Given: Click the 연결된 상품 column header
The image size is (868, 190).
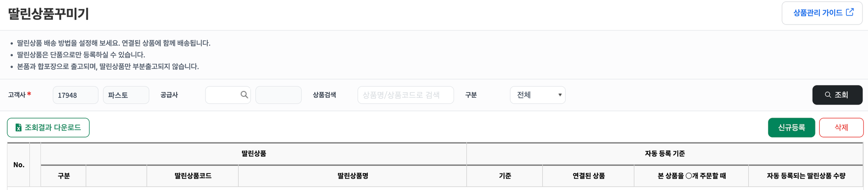Looking at the screenshot, I should (588, 176).
